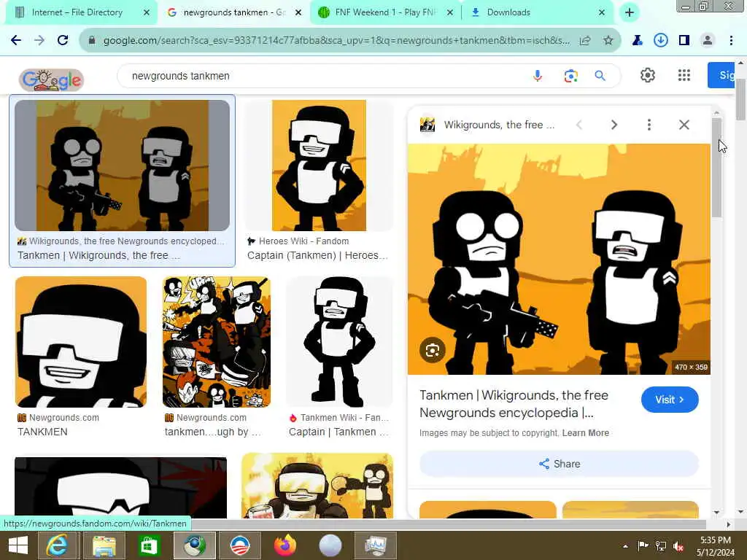Go to the Google doodle logo home
This screenshot has height=560, width=747.
tap(52, 79)
